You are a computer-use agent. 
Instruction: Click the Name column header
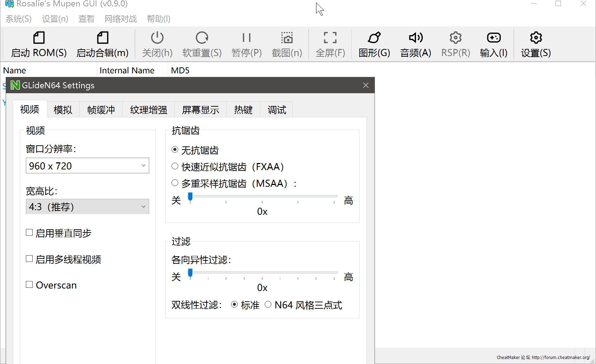[x=49, y=70]
